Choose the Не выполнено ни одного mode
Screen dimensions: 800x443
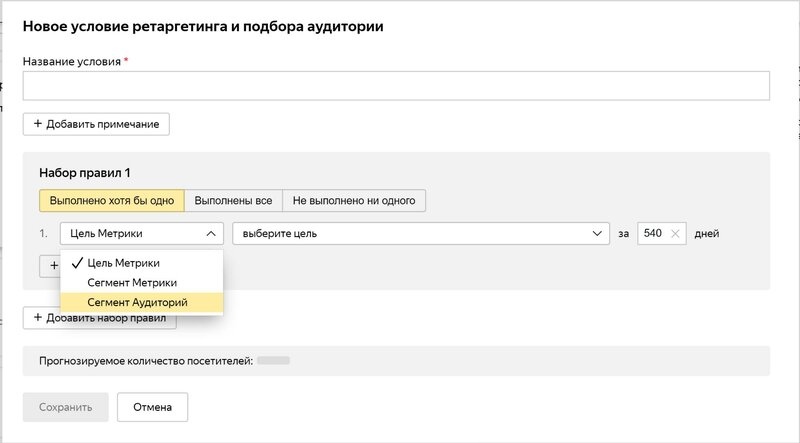tap(355, 200)
